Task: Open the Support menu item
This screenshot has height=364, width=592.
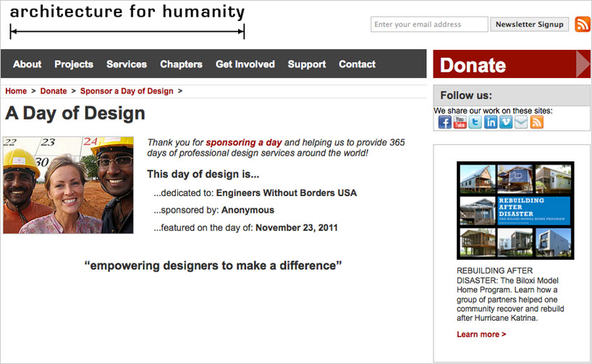Action: (307, 64)
